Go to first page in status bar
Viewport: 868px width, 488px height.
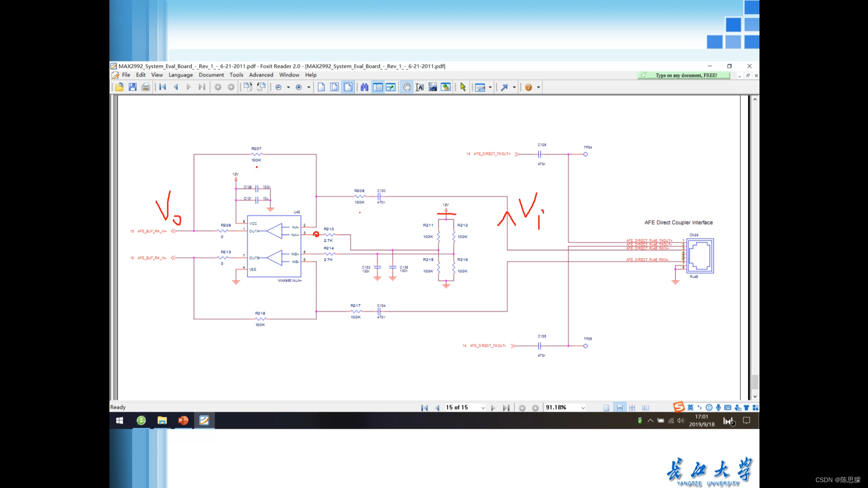[425, 408]
